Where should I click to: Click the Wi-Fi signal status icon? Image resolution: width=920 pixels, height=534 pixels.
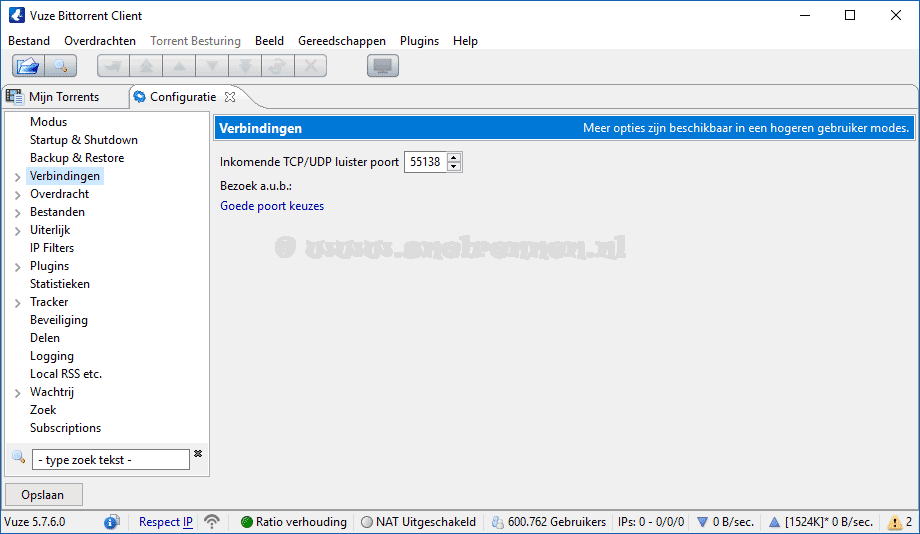(x=212, y=522)
